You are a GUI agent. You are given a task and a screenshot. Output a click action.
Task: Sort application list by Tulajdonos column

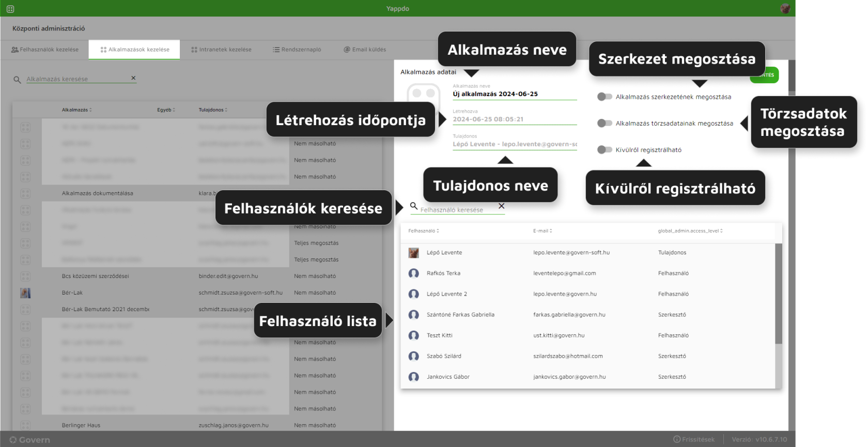[213, 110]
